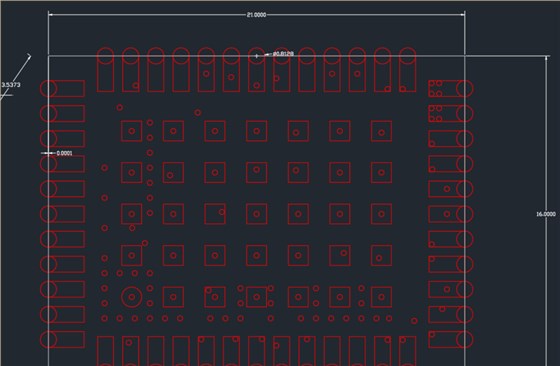
Task: Click the top-right square pad of center grid
Action: pos(381,131)
